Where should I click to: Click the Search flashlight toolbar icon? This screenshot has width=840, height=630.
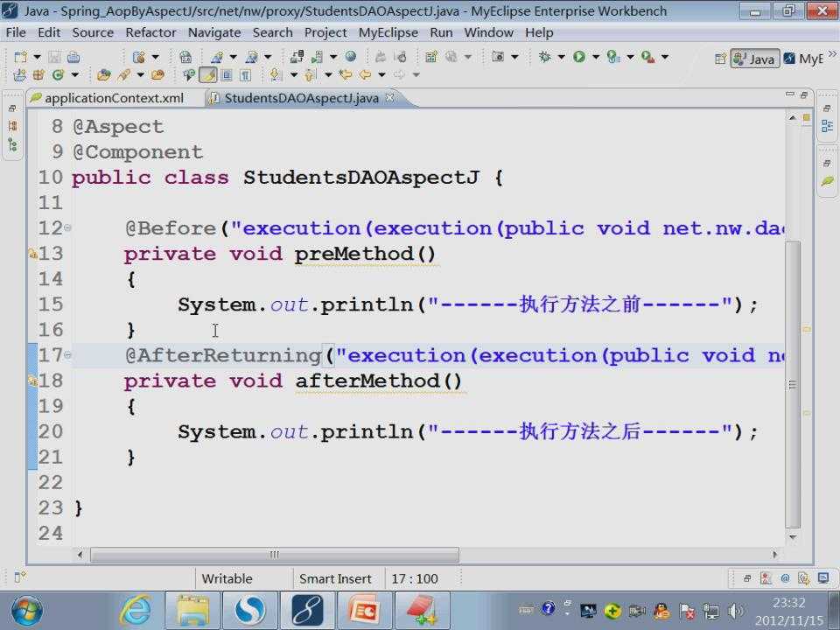pos(124,75)
